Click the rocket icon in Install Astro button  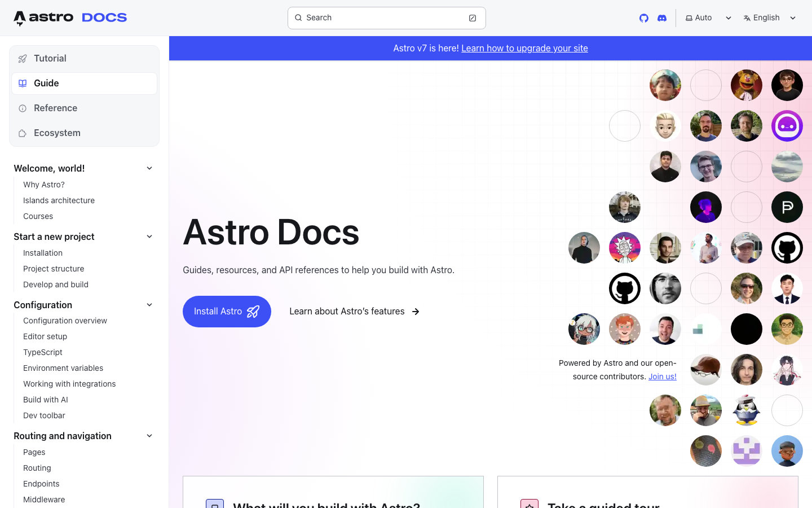253,312
